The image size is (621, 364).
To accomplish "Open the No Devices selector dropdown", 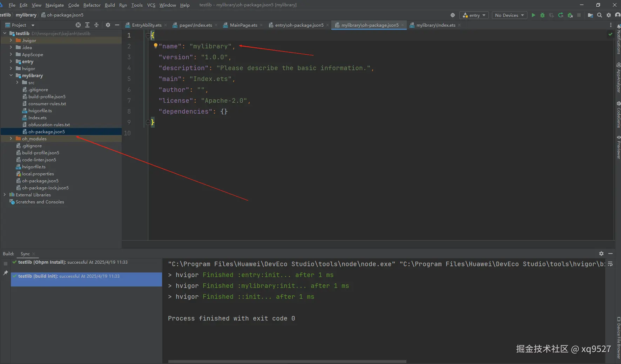I will [509, 15].
